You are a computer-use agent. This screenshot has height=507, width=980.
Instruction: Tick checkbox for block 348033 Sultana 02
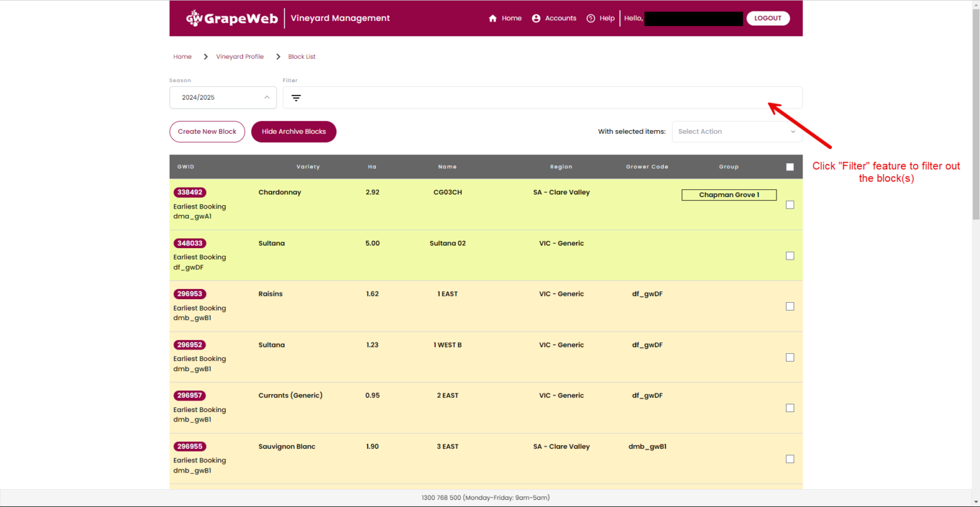point(790,256)
